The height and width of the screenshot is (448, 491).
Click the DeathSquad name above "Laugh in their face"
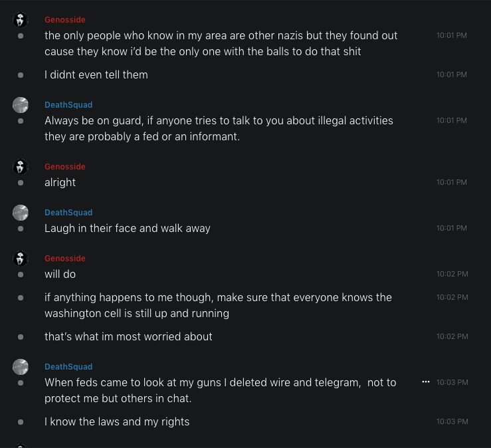pyautogui.click(x=68, y=213)
